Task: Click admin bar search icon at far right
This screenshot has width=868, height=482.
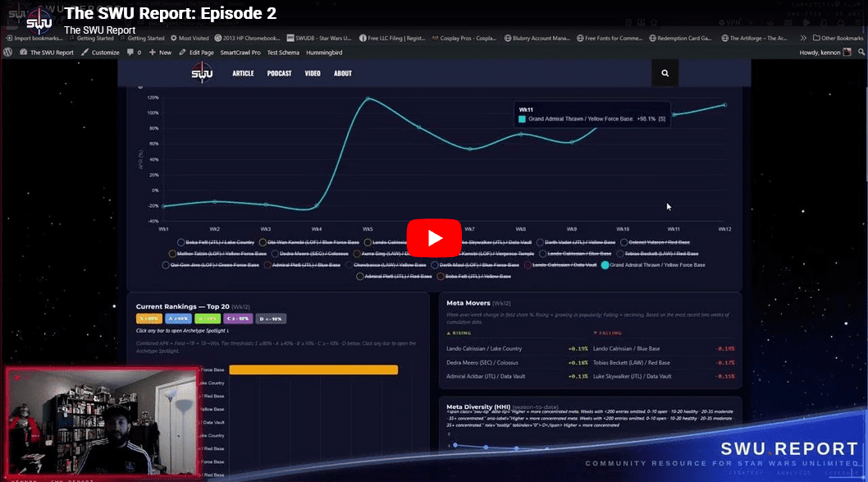Action: [861, 52]
